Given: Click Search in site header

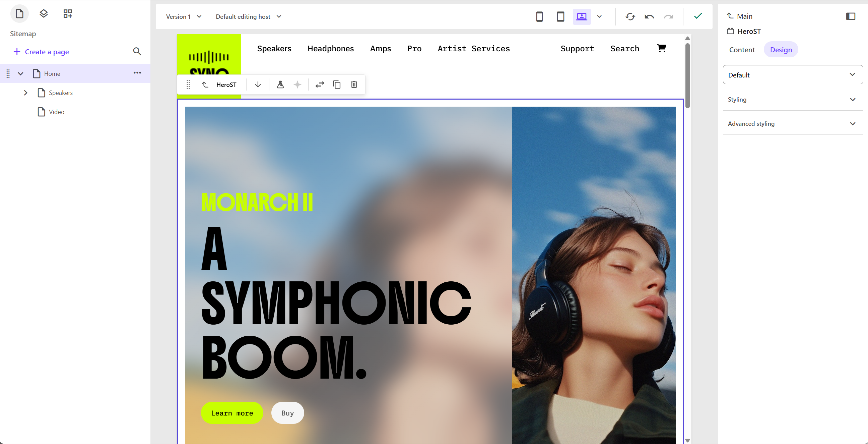Looking at the screenshot, I should click(x=625, y=49).
